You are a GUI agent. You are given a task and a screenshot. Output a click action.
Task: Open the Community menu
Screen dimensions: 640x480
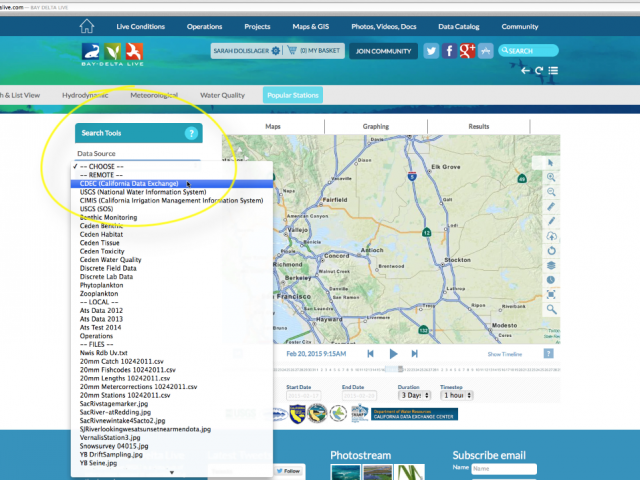click(520, 27)
